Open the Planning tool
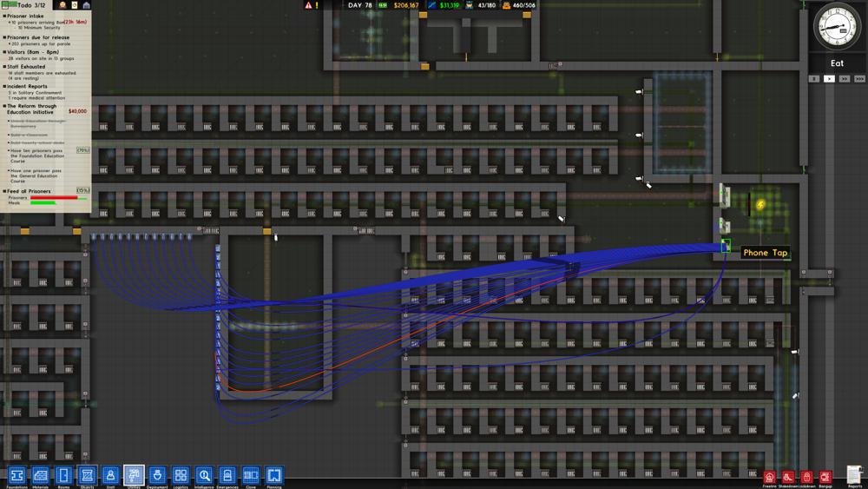 point(274,475)
